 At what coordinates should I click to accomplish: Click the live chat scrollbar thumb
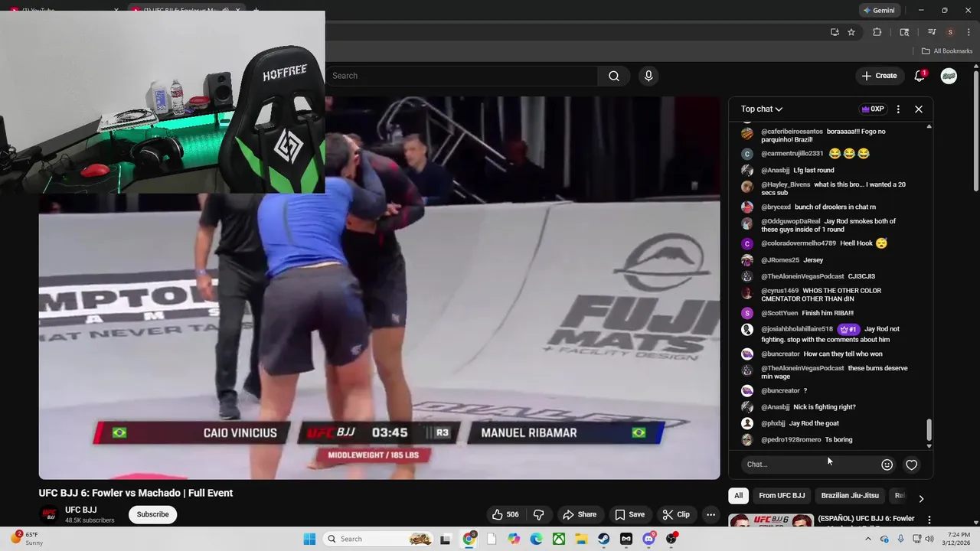click(929, 430)
